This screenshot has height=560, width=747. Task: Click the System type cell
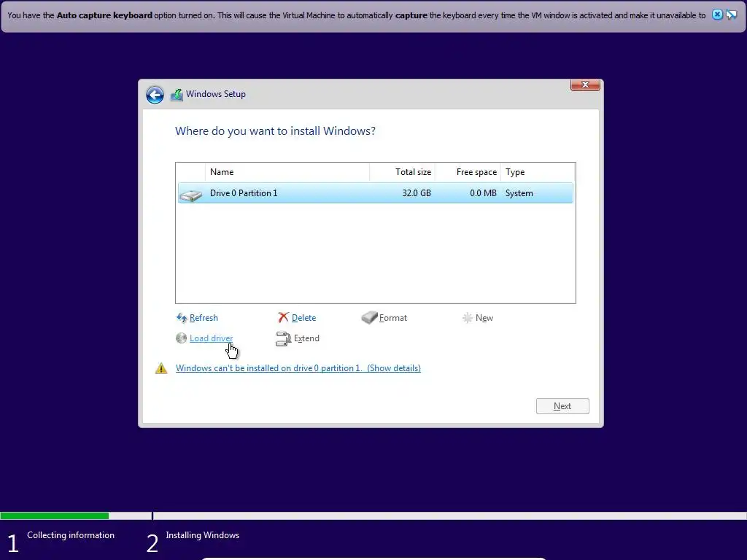pyautogui.click(x=519, y=192)
